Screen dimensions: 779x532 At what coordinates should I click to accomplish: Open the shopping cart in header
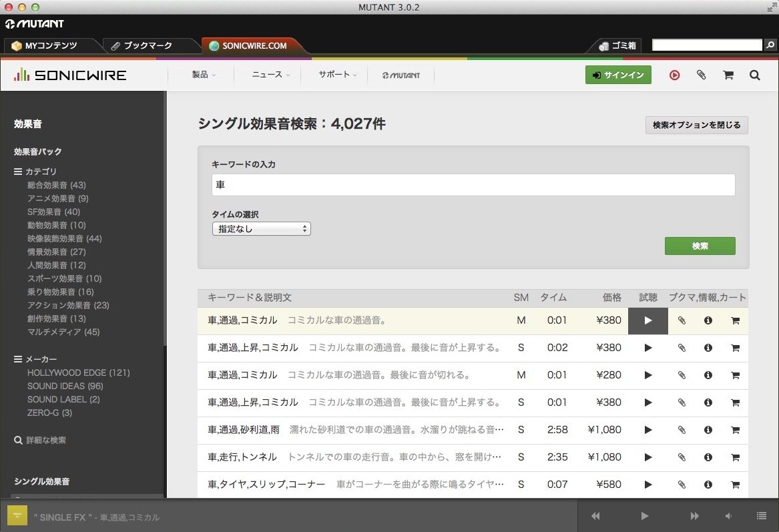click(728, 75)
